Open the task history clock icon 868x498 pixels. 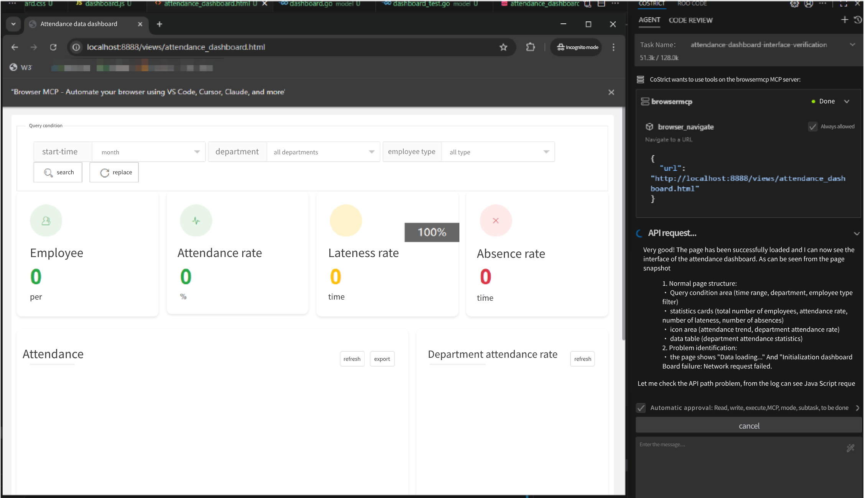click(x=858, y=20)
